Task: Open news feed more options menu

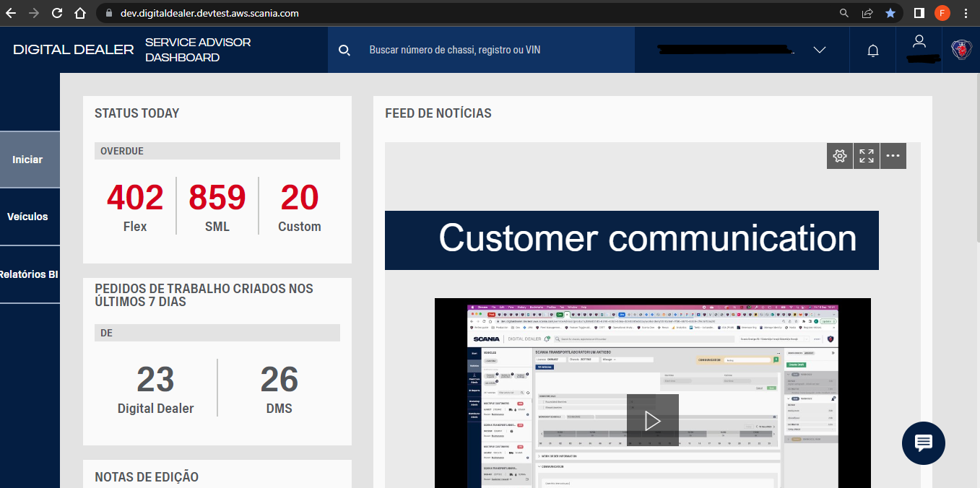Action: (893, 156)
